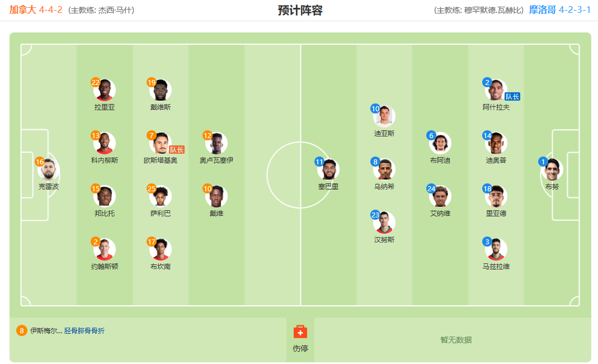Click the 摩洛哥 team name link
This screenshot has width=598, height=364.
(x=542, y=10)
